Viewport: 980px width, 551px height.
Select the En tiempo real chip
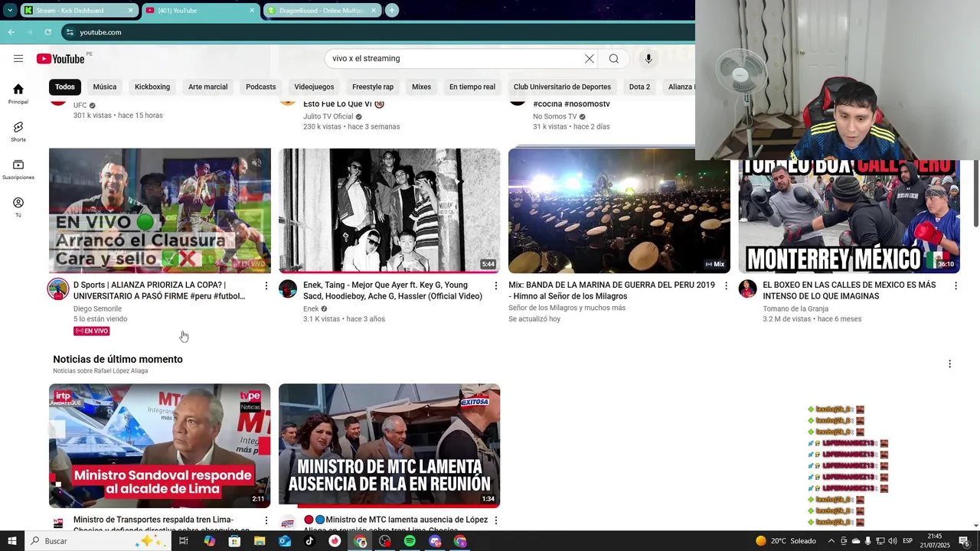[472, 86]
